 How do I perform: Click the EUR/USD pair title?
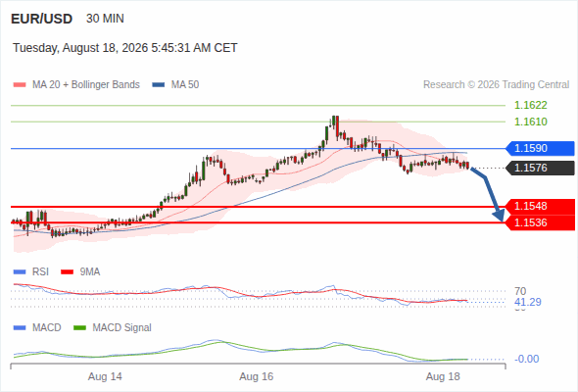coord(42,19)
